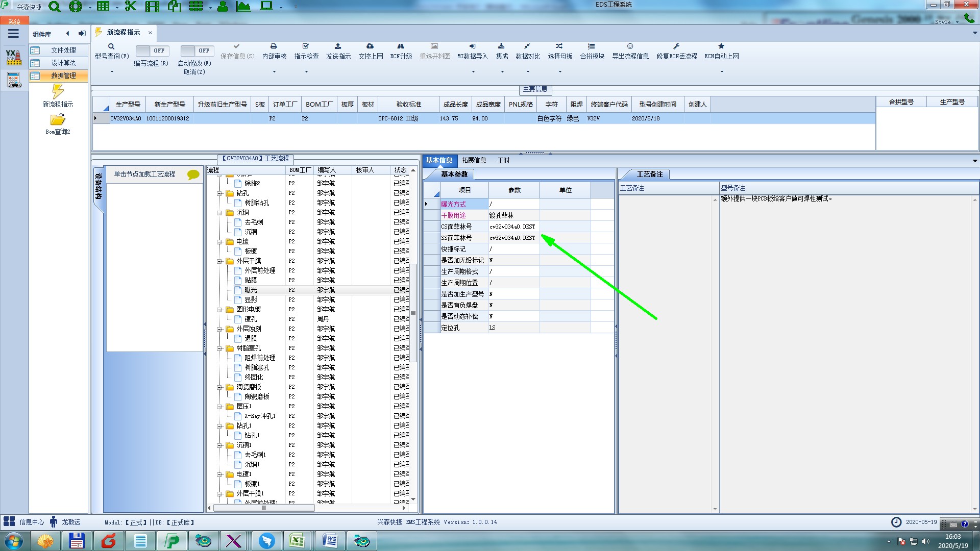Open dropdown arrow under ECN自动上网
This screenshot has height=551, width=980.
pyautogui.click(x=722, y=72)
